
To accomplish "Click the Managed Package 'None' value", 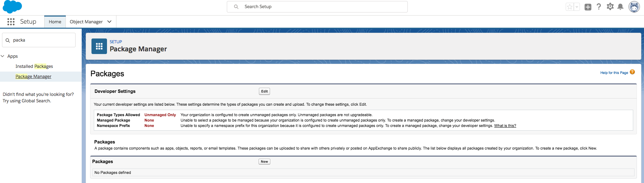I will coord(149,120).
